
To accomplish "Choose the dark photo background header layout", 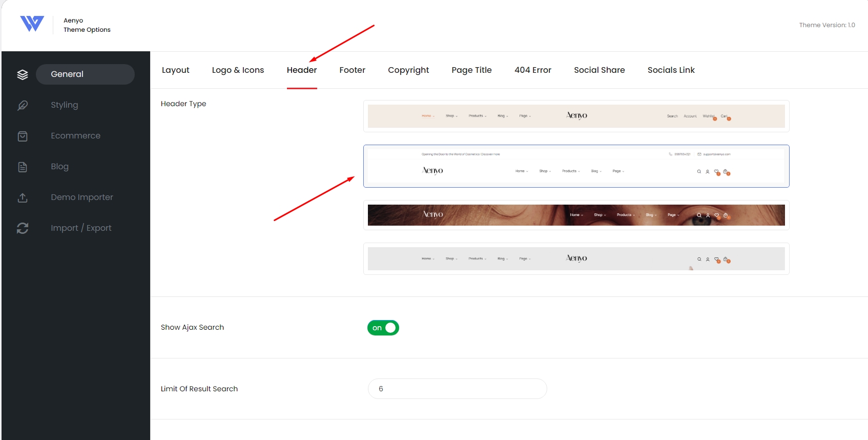I will [576, 215].
